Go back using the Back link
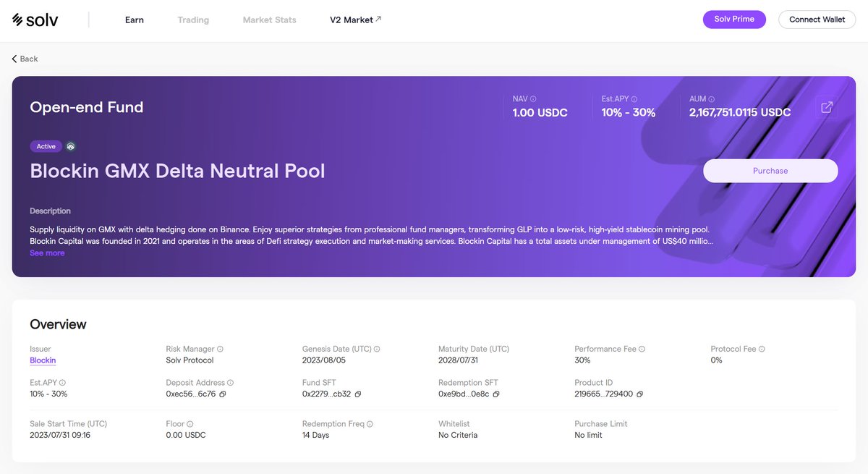 (25, 59)
